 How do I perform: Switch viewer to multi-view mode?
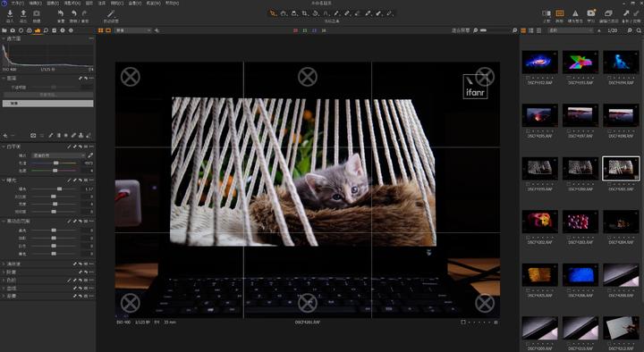[x=100, y=30]
